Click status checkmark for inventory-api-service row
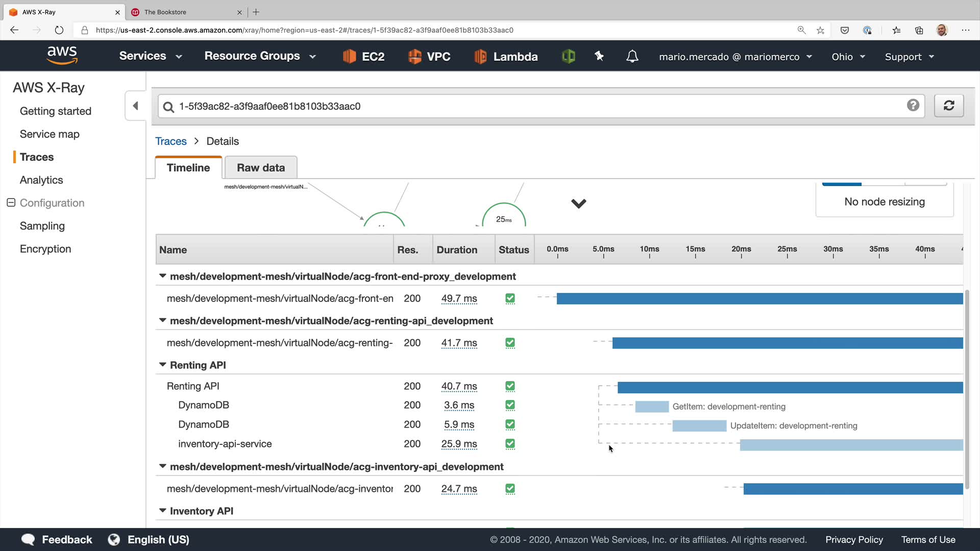Screen dimensions: 980x551 coord(510,444)
